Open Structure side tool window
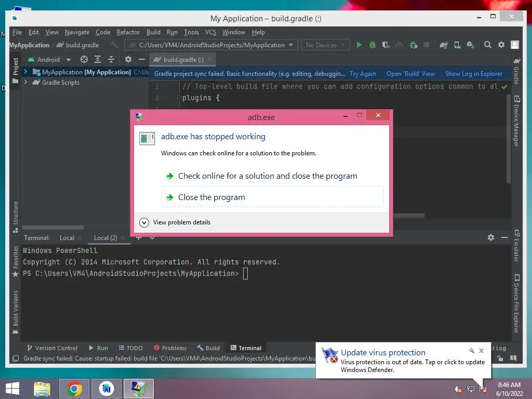 [x=15, y=217]
